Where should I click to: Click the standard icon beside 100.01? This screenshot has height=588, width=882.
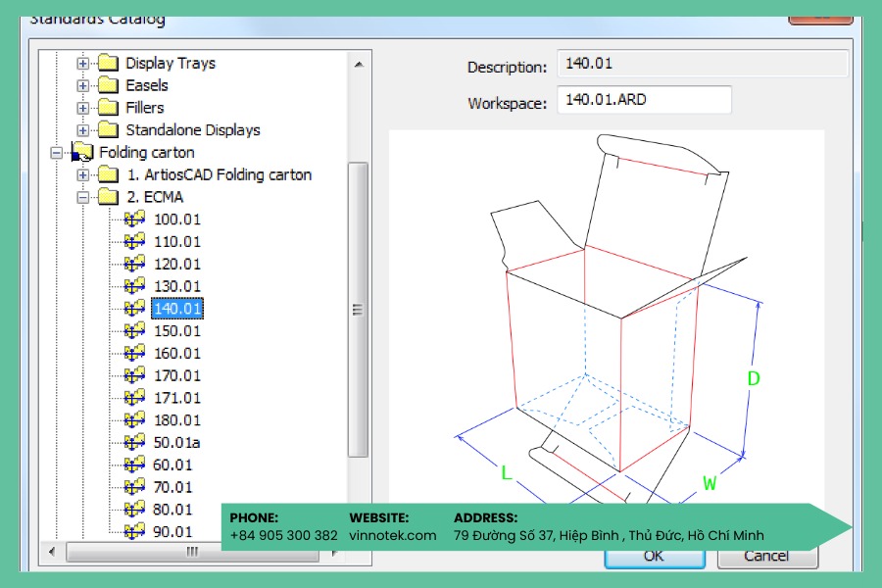click(134, 219)
